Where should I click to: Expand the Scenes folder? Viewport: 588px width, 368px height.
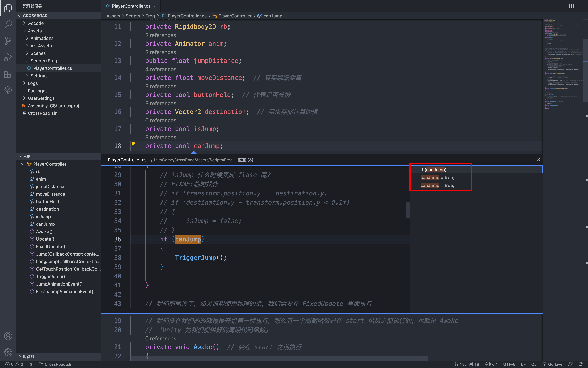[59, 53]
